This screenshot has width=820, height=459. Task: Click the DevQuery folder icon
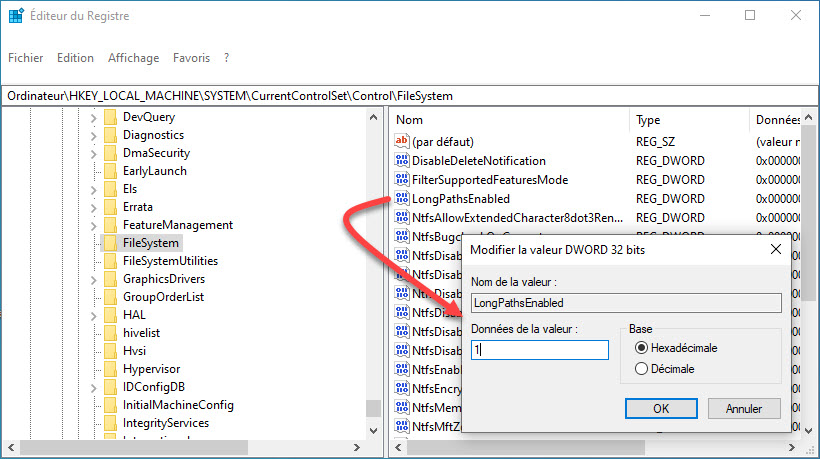tap(110, 117)
